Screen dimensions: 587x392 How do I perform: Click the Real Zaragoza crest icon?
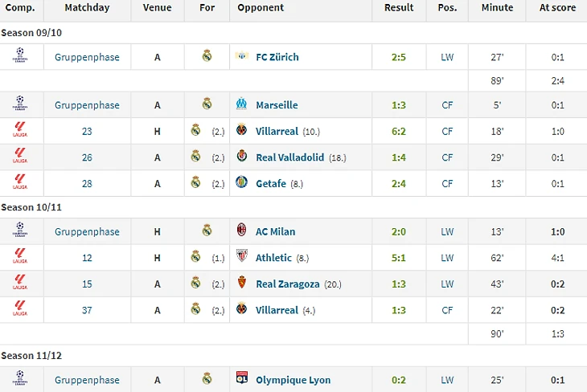click(x=242, y=283)
